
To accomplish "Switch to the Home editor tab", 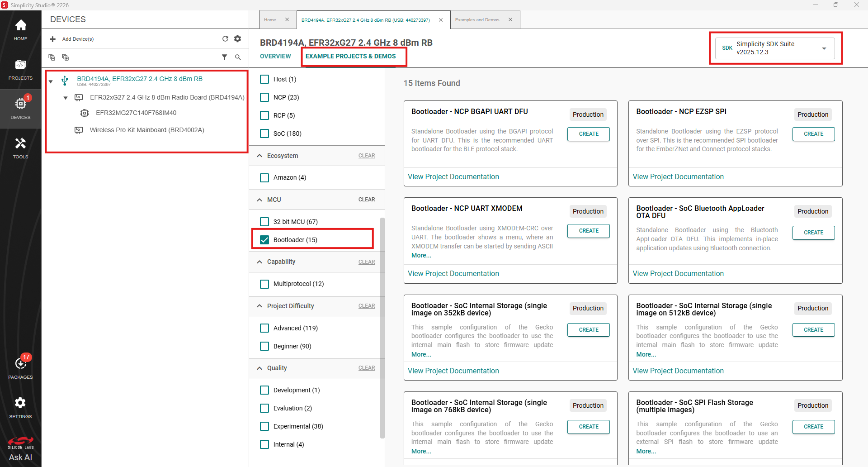I will click(x=270, y=19).
